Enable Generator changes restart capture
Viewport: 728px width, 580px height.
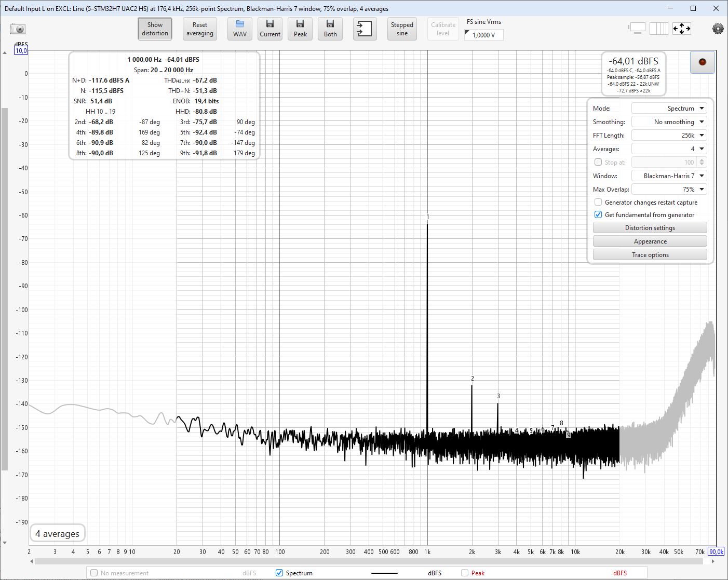[598, 203]
